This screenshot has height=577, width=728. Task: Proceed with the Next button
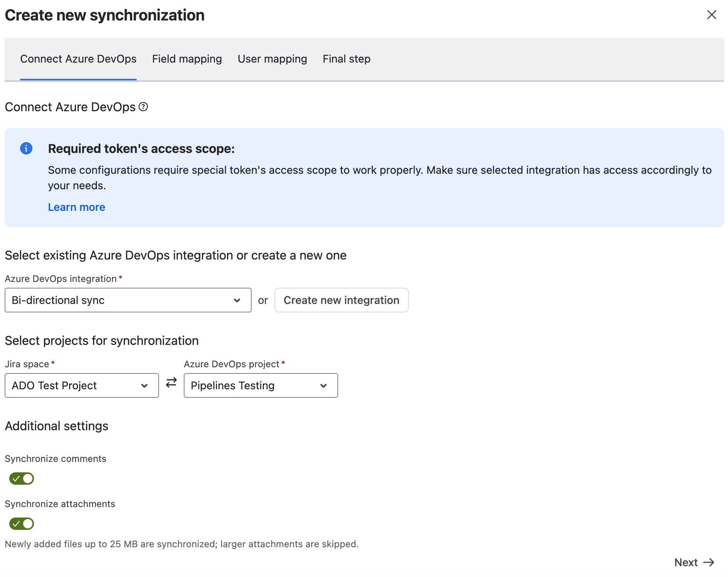(694, 562)
